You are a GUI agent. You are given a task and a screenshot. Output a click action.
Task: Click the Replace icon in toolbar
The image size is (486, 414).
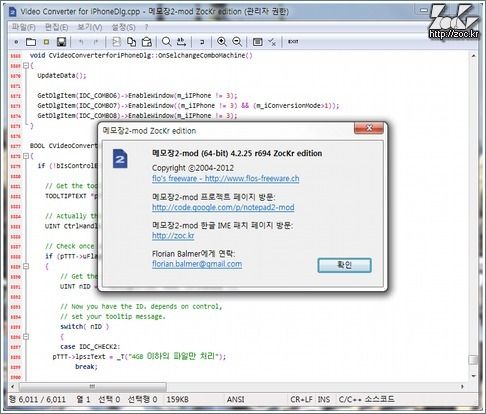pyautogui.click(x=181, y=42)
